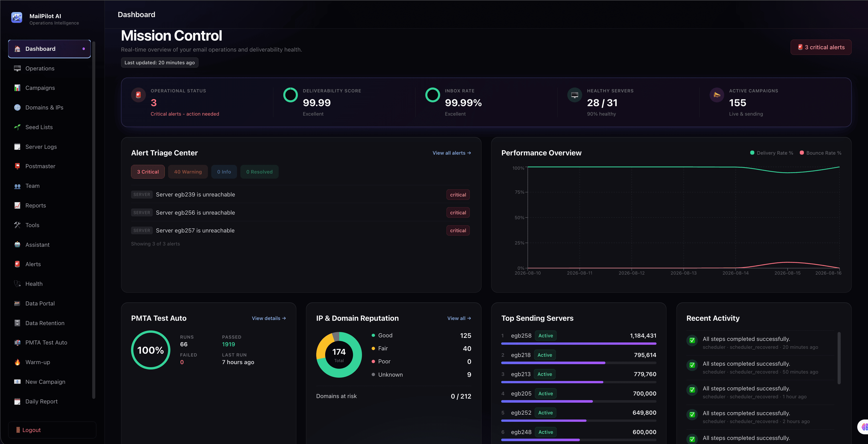Click the egb258 server progress bar
Image resolution: width=868 pixels, height=444 pixels.
pyautogui.click(x=579, y=344)
